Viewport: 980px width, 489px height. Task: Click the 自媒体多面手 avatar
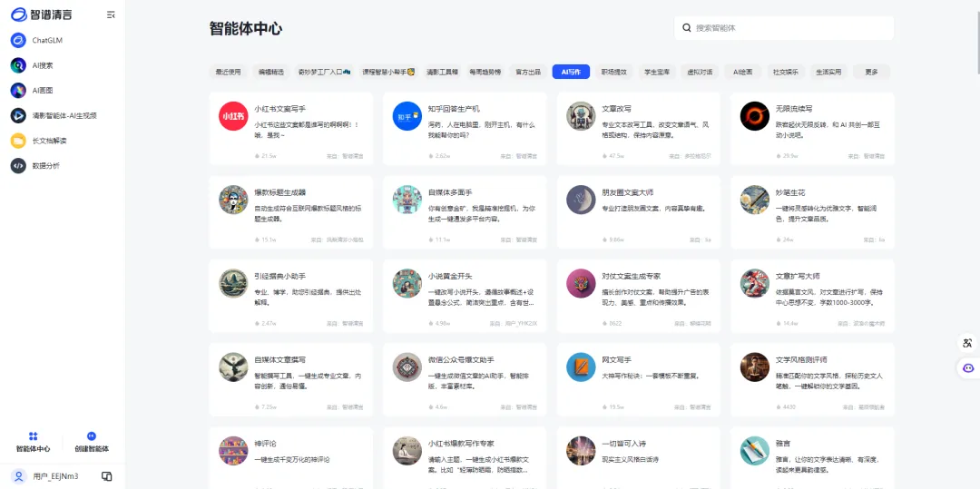(x=407, y=200)
